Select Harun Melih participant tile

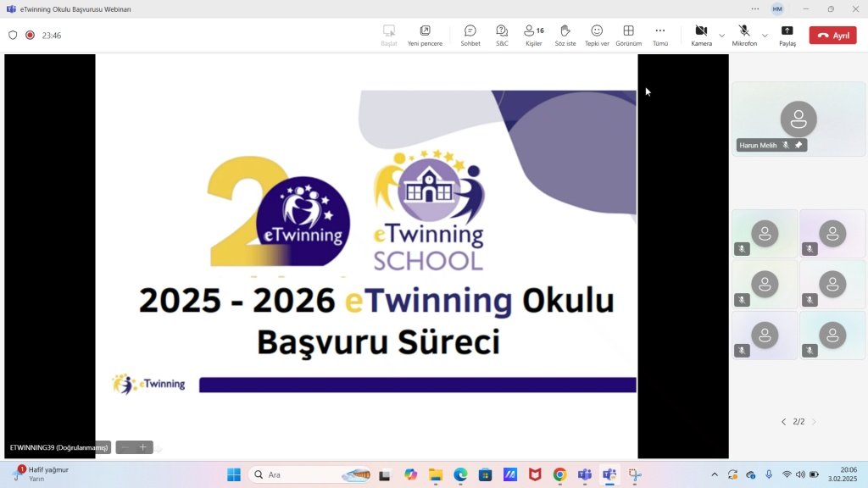click(x=798, y=119)
